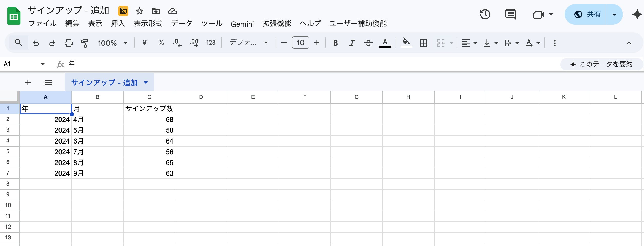Open the horizontal align dropdown
Viewport: 644px width, 246px height.
(469, 43)
